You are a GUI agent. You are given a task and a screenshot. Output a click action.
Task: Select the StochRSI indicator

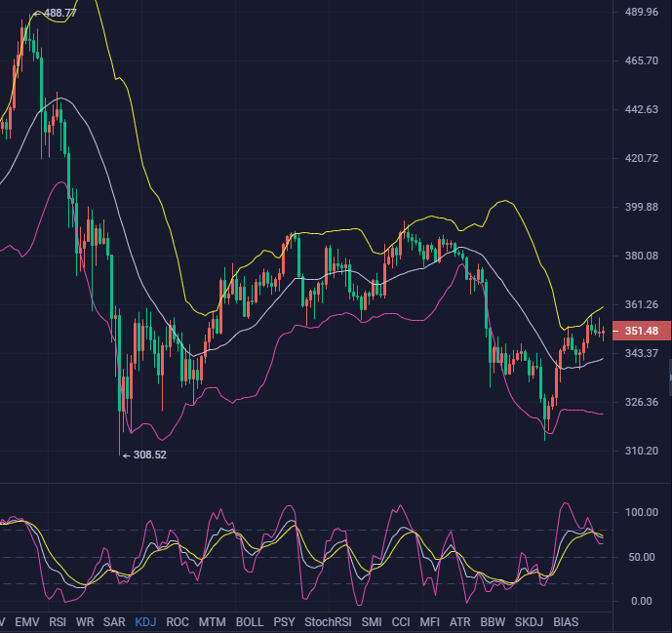[x=328, y=622]
